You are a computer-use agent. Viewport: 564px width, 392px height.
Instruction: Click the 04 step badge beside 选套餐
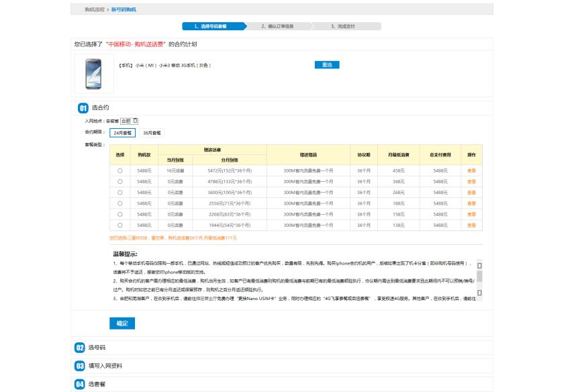79,384
